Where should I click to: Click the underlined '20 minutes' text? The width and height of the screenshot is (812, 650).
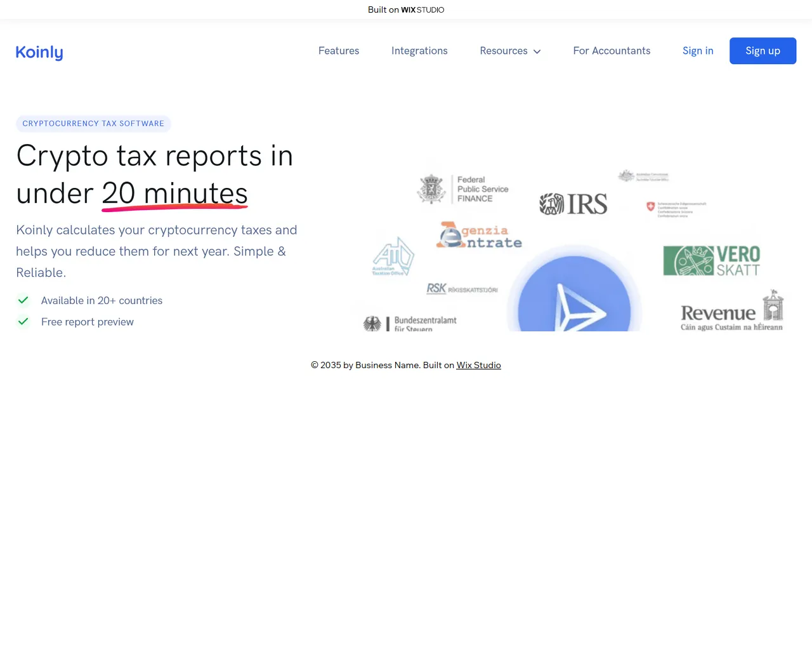(174, 193)
